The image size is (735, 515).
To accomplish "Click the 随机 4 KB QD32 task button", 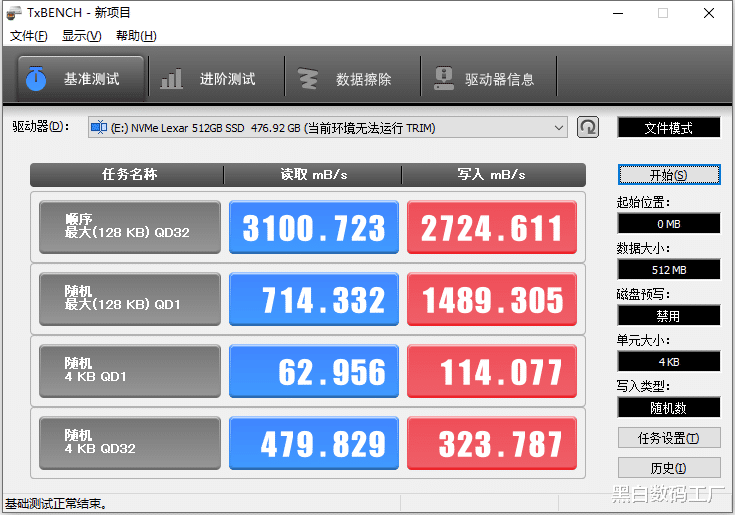I will click(130, 443).
